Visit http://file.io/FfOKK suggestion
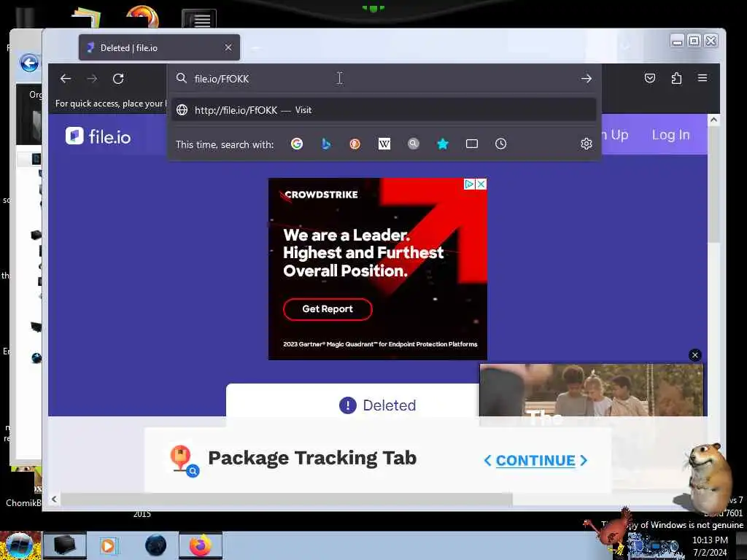 coord(384,110)
